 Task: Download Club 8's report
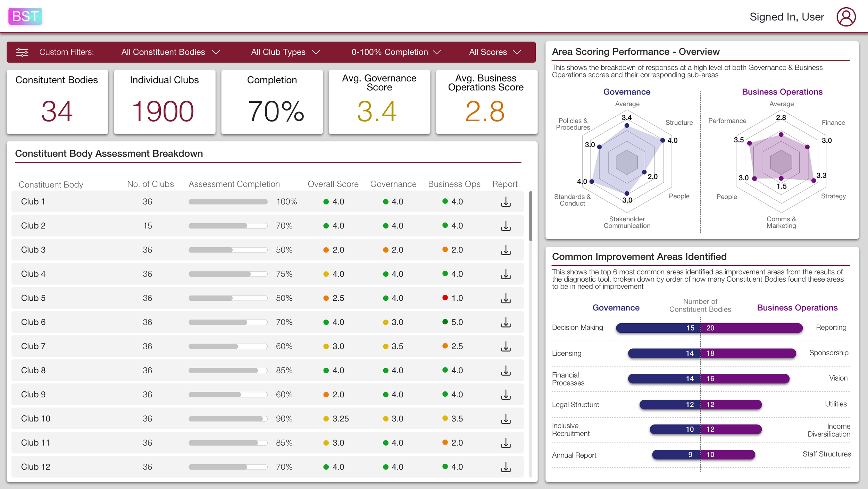click(x=506, y=370)
